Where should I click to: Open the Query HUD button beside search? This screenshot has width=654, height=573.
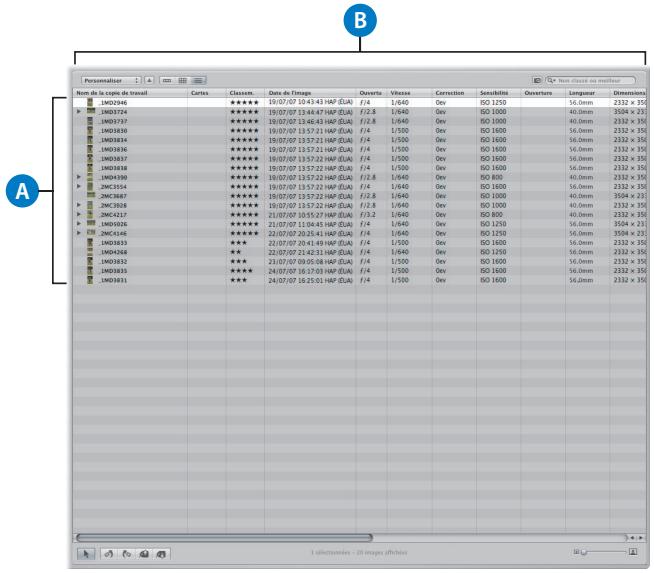coord(537,80)
